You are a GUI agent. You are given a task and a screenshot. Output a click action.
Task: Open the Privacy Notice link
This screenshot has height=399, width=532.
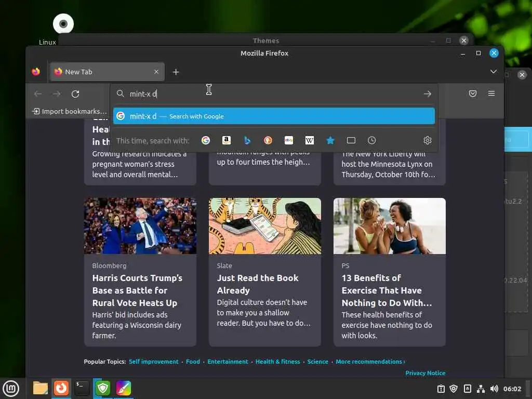click(x=425, y=373)
